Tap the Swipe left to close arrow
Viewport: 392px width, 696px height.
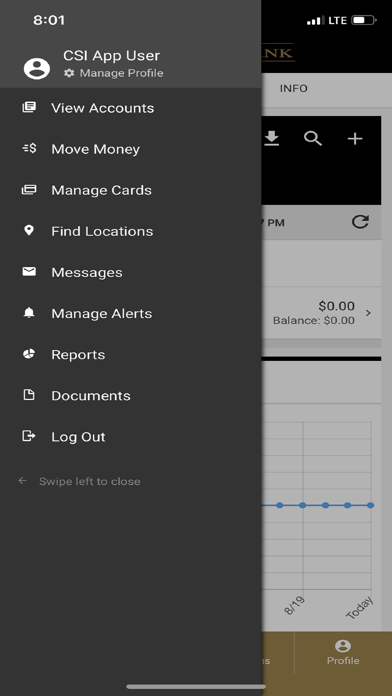point(22,481)
